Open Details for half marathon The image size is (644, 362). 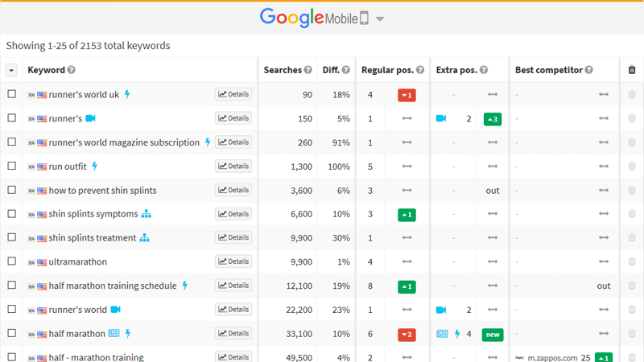click(x=233, y=333)
